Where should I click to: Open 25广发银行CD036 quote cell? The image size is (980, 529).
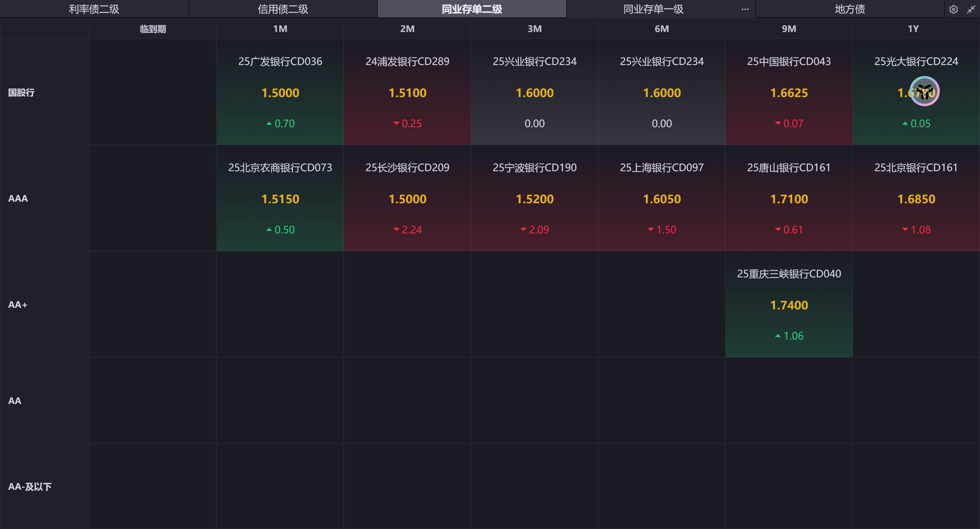280,61
